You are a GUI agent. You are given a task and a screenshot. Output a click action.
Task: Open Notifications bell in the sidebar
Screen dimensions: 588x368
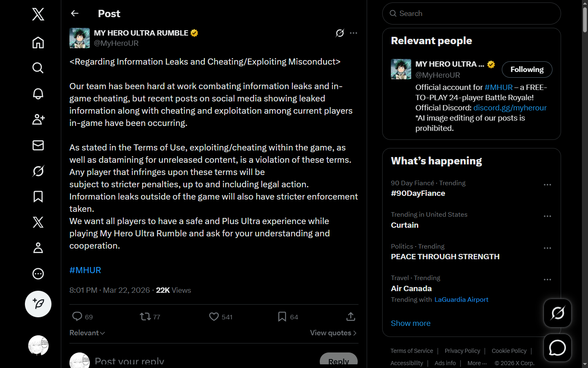tap(38, 94)
